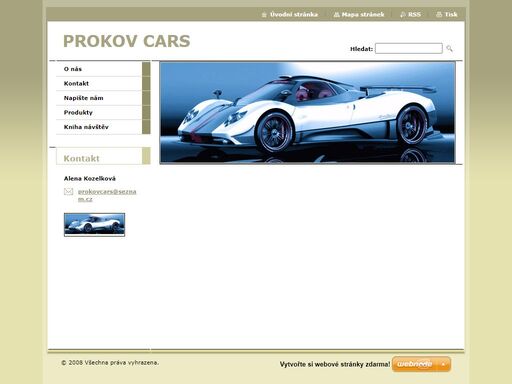Open the Kniha návštěv menu item
The height and width of the screenshot is (384, 512).
point(99,127)
